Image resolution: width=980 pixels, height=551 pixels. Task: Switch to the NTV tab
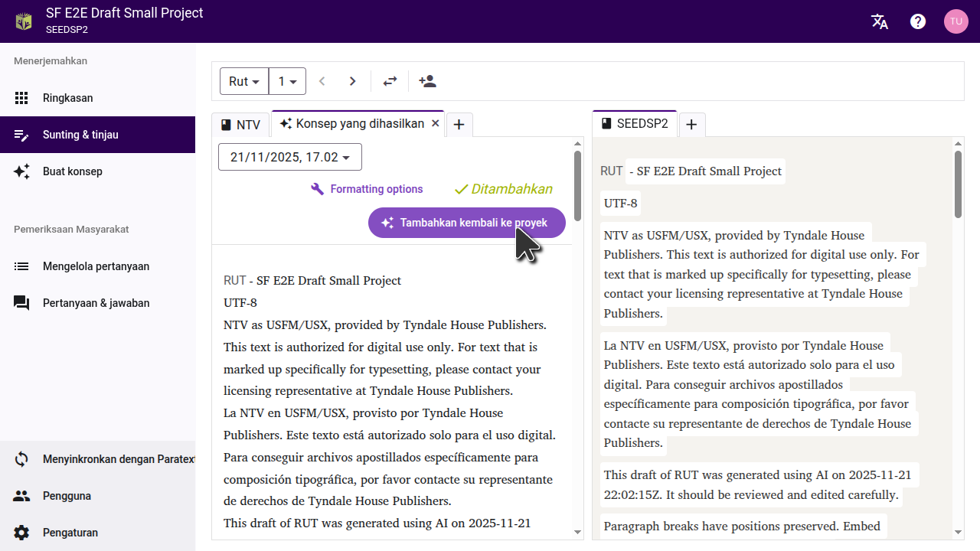(240, 125)
